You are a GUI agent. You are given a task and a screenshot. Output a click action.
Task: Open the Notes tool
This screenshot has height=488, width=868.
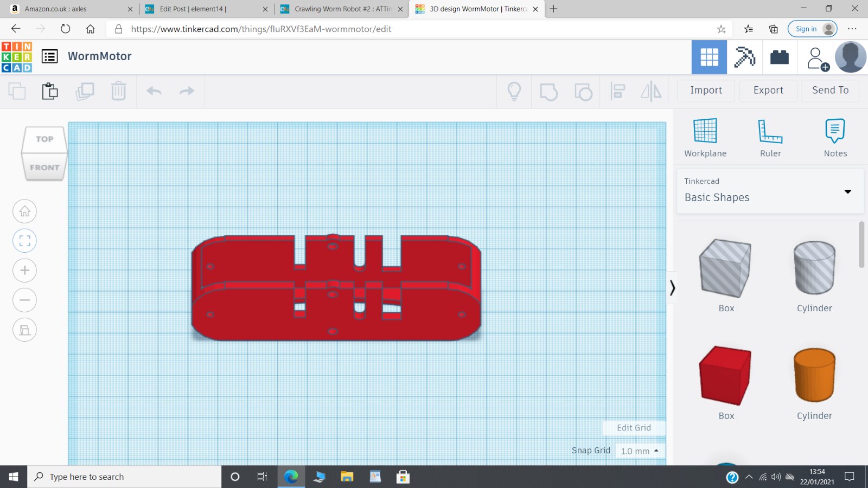(x=835, y=131)
